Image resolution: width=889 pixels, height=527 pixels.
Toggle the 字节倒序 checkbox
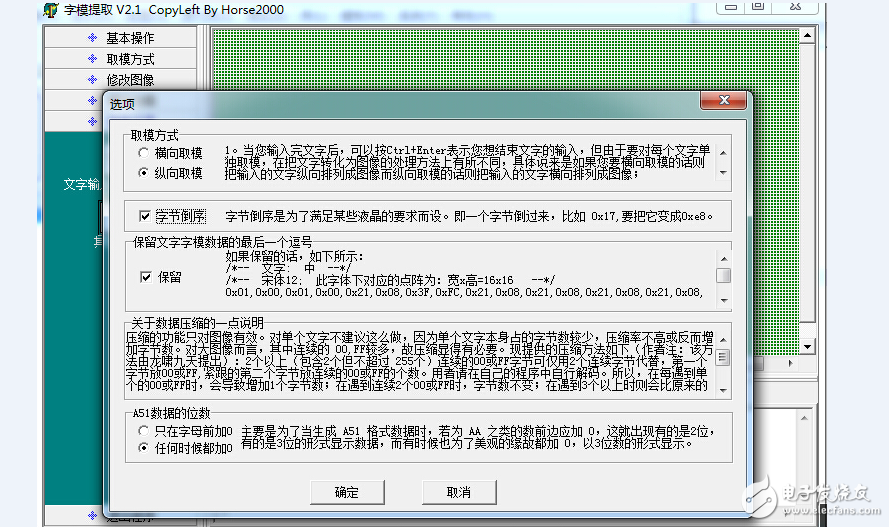pos(146,216)
